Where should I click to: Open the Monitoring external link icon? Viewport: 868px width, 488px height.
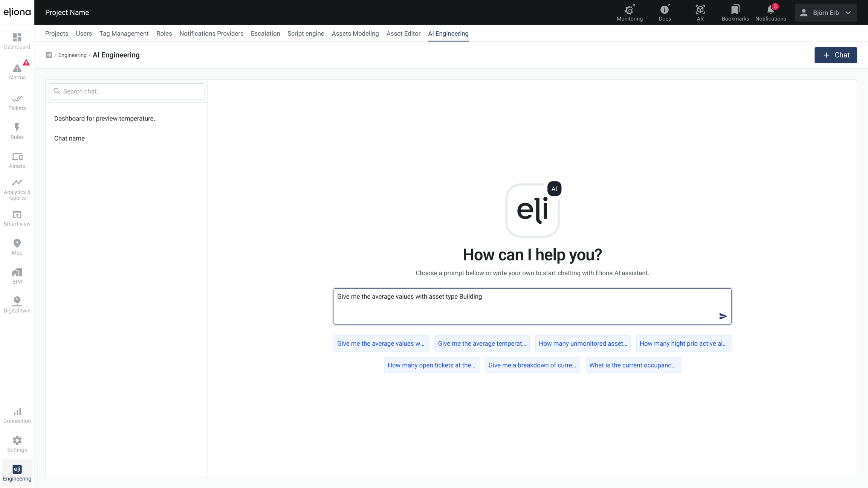[629, 12]
